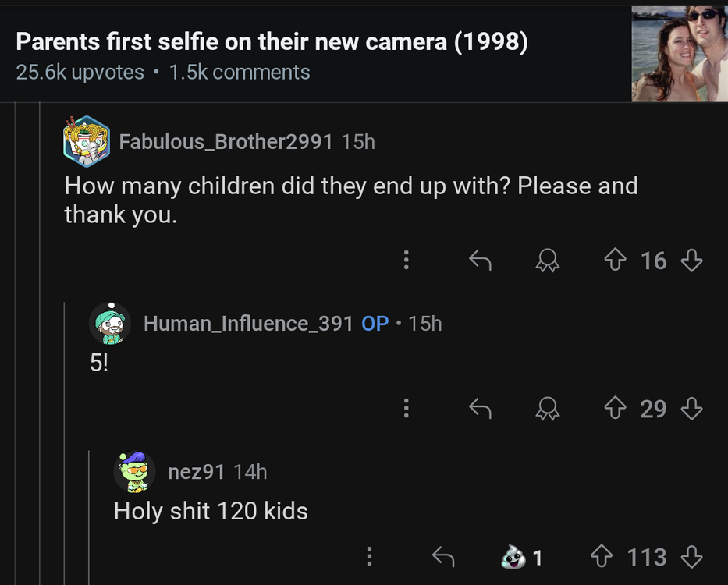Upvote the "5!" reply

pos(615,409)
